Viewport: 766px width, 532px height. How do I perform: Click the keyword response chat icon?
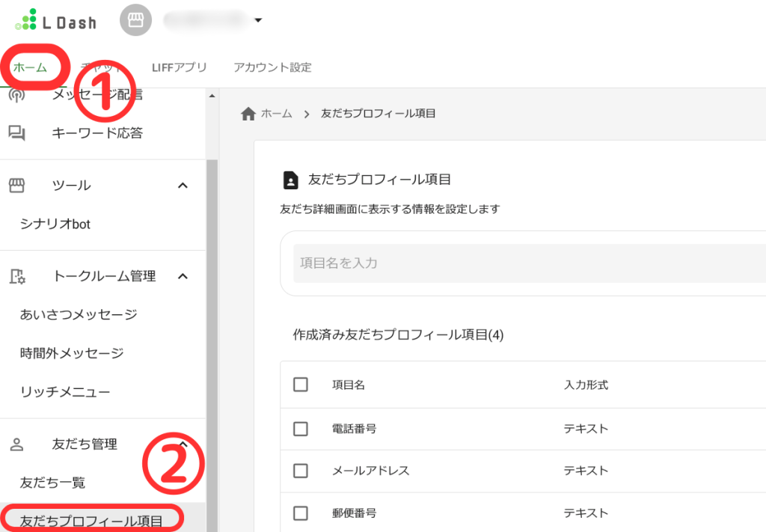[17, 133]
